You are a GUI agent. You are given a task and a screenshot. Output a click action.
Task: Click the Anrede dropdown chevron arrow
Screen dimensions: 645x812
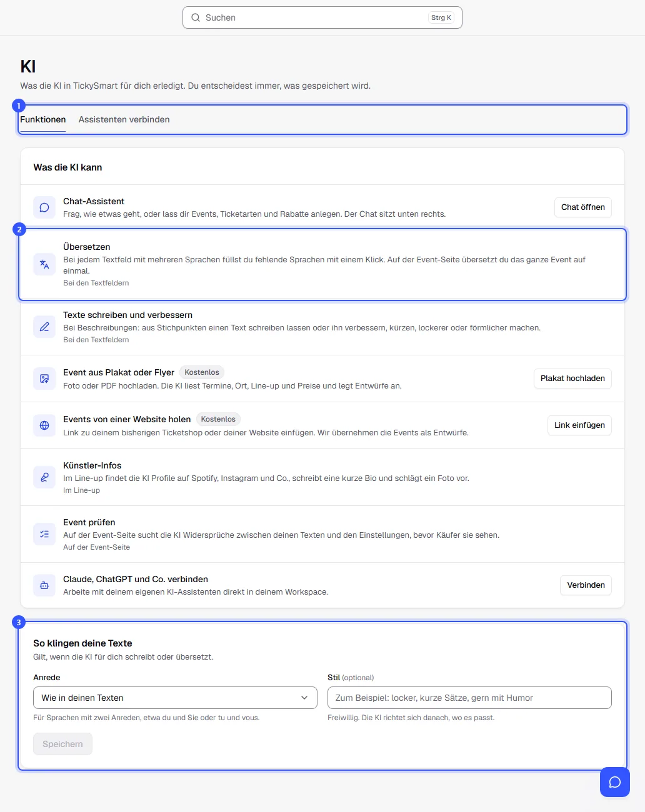click(304, 698)
